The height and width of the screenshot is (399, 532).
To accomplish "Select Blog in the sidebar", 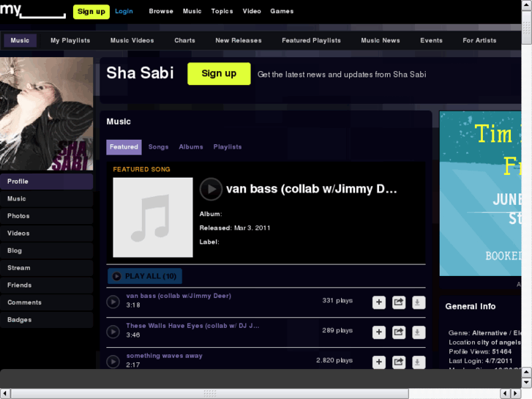I will pos(47,250).
